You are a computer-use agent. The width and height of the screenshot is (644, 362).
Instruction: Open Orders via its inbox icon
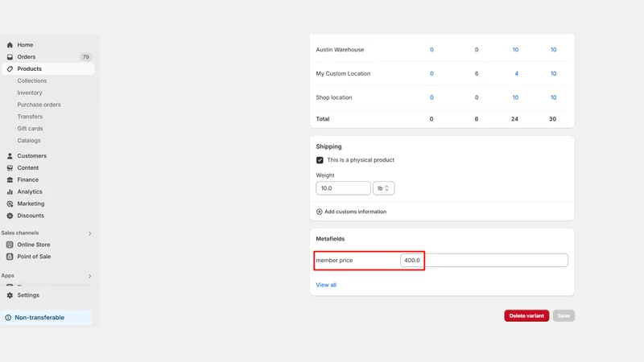click(x=10, y=56)
